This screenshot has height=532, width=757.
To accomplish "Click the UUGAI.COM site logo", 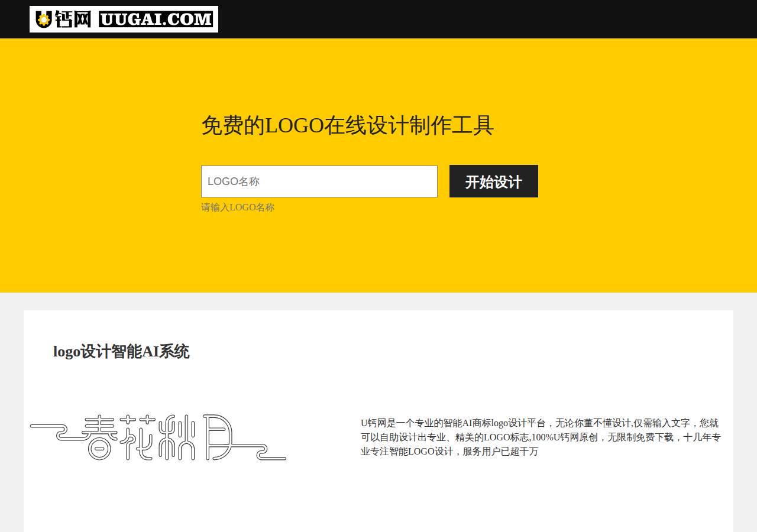I will tap(124, 19).
